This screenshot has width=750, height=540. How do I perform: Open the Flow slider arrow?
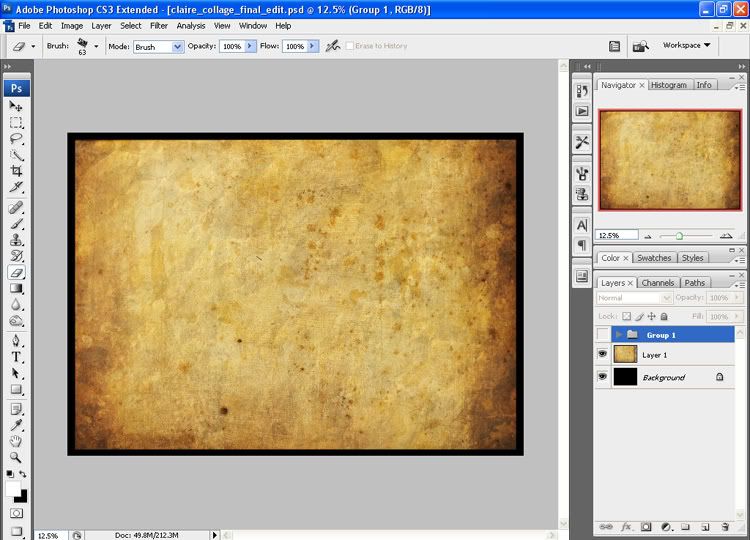click(313, 46)
